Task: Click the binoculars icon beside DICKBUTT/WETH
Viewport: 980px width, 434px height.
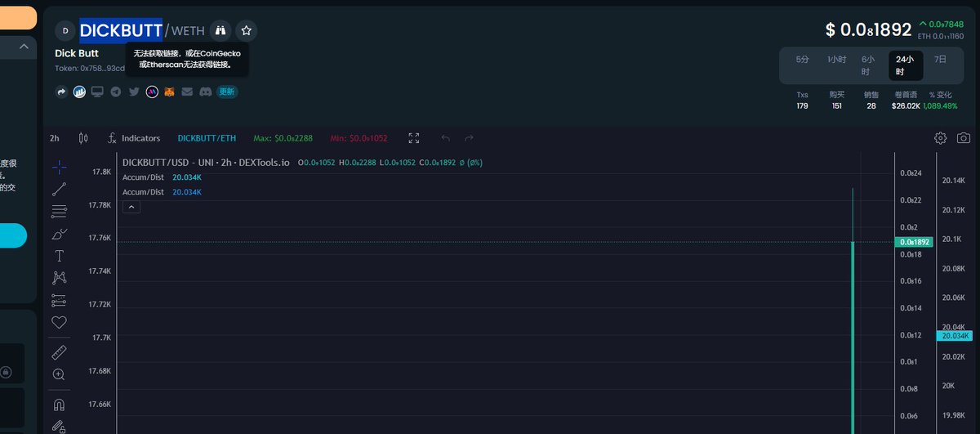Action: tap(220, 31)
